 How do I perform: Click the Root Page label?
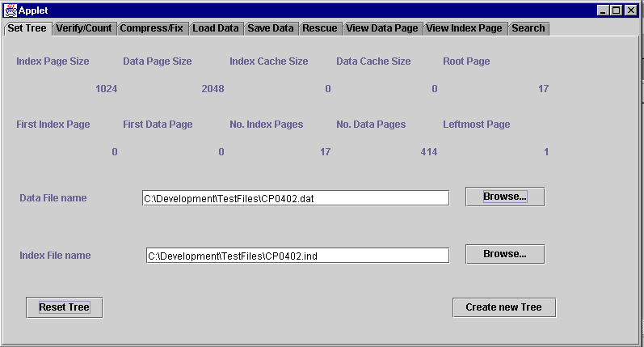466,61
